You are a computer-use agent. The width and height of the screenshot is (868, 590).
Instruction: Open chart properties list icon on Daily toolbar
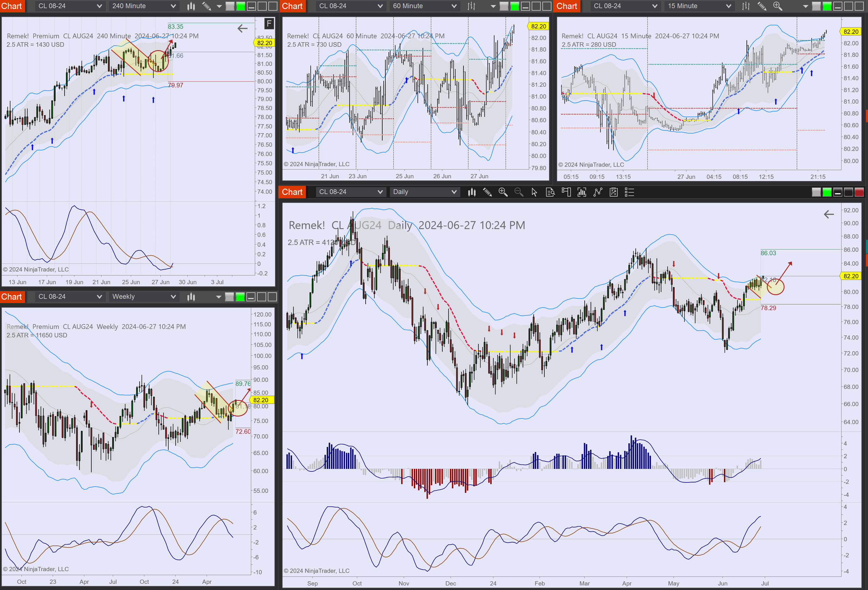tap(629, 192)
